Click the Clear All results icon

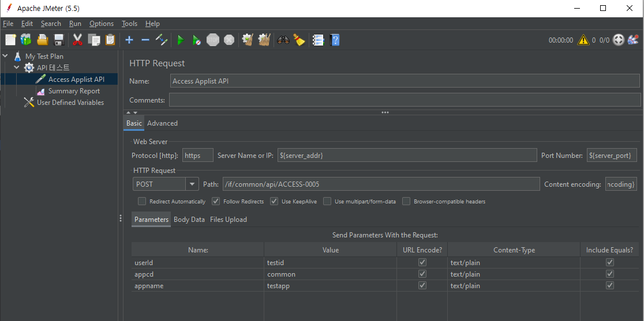264,40
